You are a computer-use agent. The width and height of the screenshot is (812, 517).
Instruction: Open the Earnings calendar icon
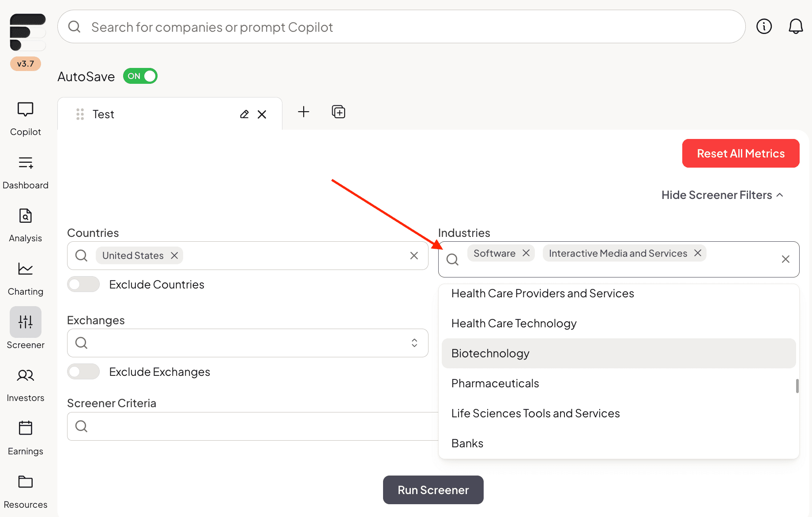pos(25,428)
